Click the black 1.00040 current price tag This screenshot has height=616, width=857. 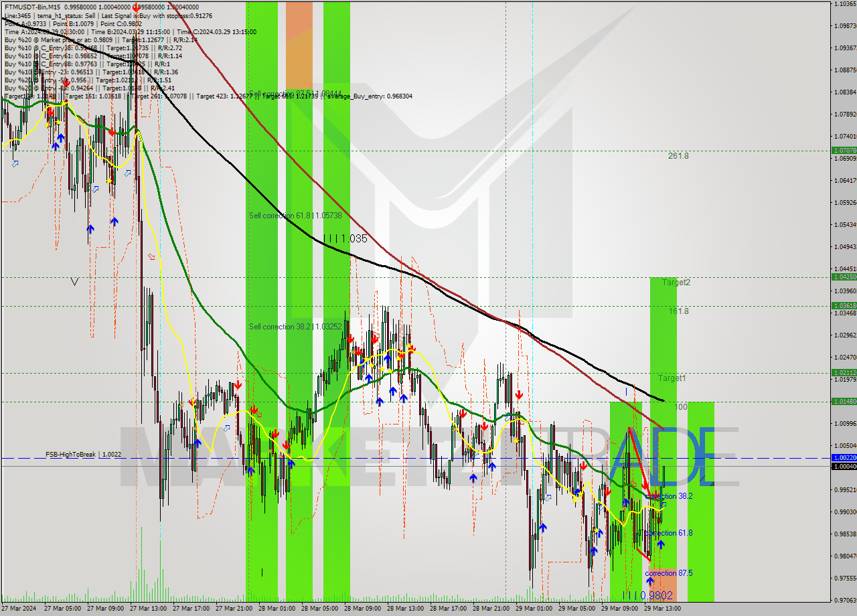pyautogui.click(x=844, y=466)
